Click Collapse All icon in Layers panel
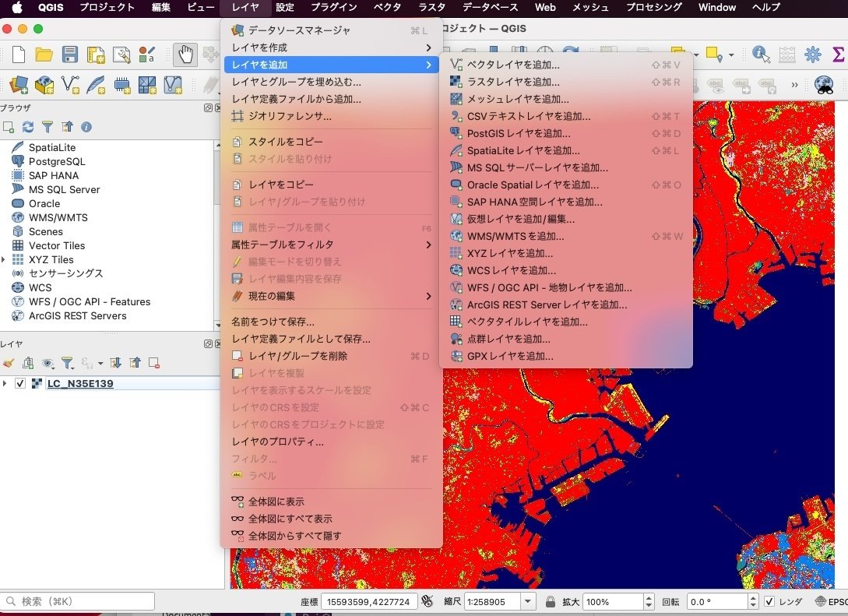 (135, 363)
